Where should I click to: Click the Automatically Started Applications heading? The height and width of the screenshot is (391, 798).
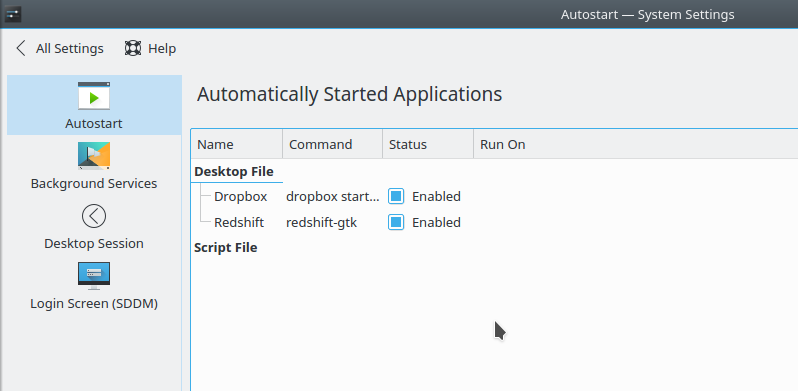(x=350, y=94)
